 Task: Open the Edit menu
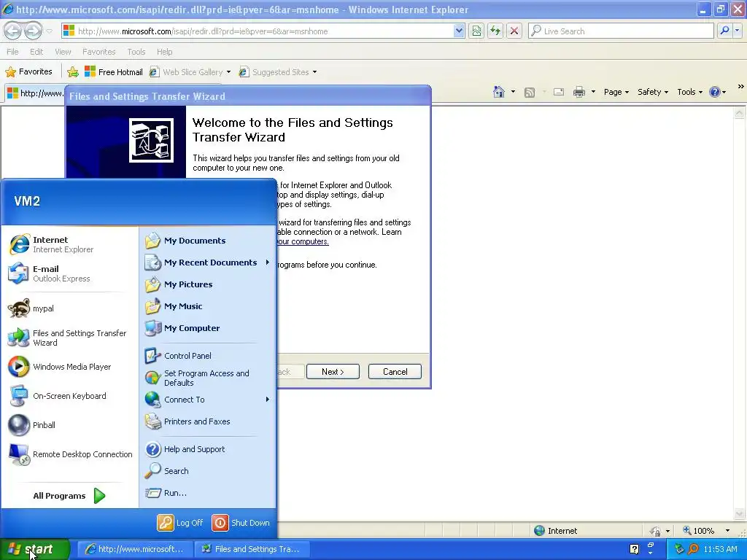point(36,52)
